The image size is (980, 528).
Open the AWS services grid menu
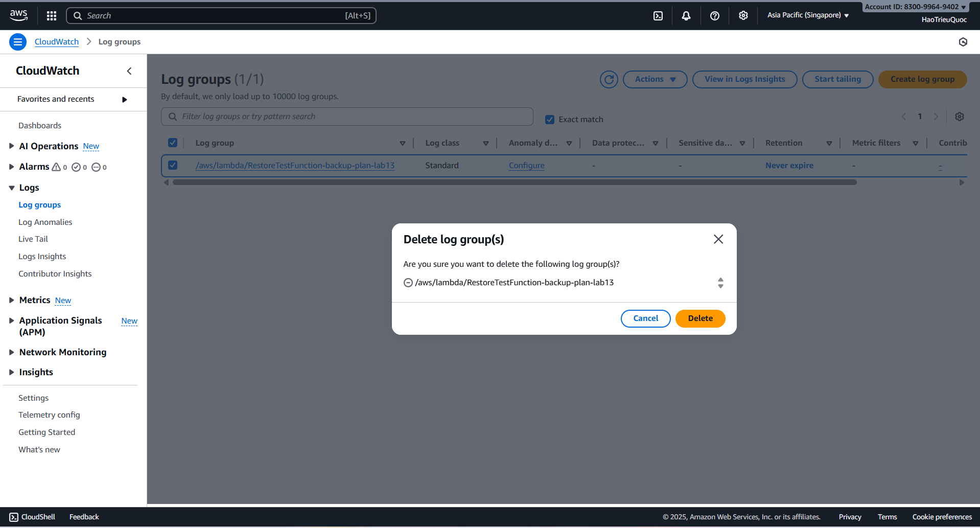51,16
